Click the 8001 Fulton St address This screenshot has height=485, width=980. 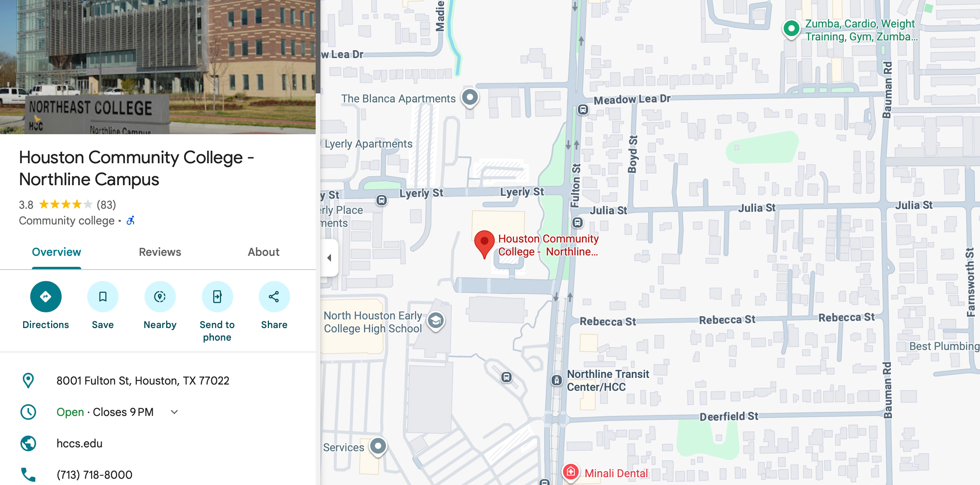click(x=143, y=381)
